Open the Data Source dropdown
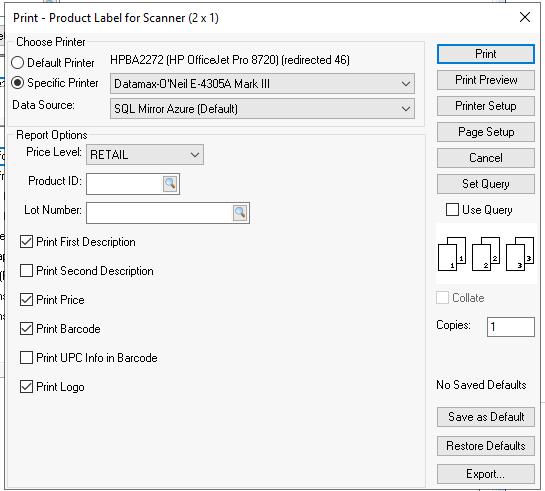Screen dimensions: 545x491 point(262,108)
